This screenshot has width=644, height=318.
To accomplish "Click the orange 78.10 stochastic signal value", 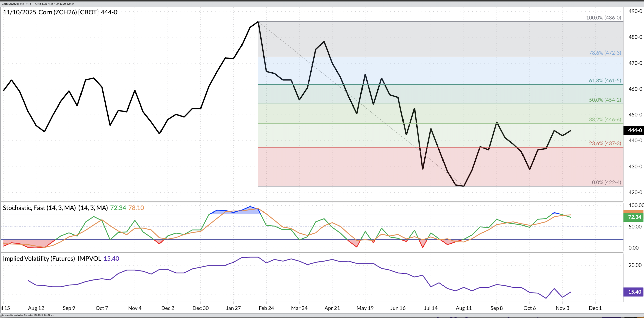I will (x=136, y=208).
